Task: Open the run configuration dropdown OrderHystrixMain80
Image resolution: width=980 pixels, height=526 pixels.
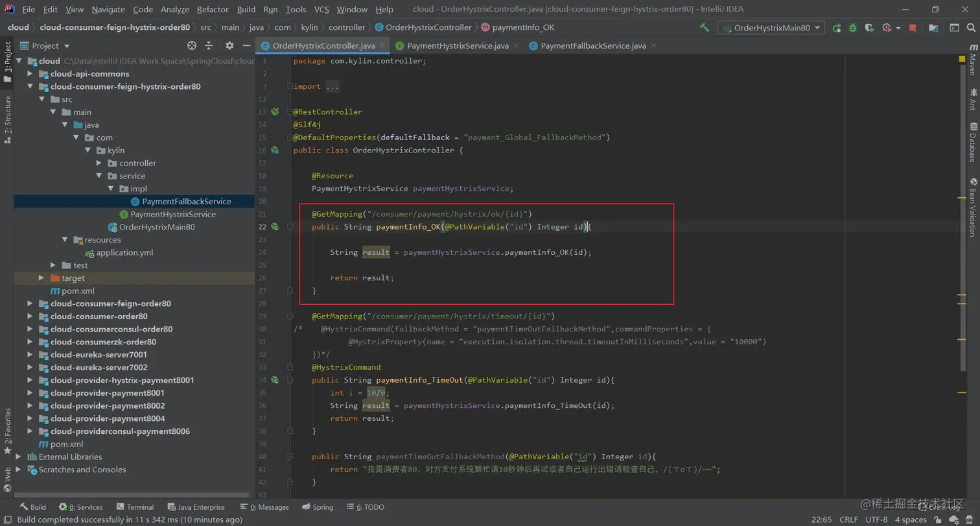Action: [771, 28]
